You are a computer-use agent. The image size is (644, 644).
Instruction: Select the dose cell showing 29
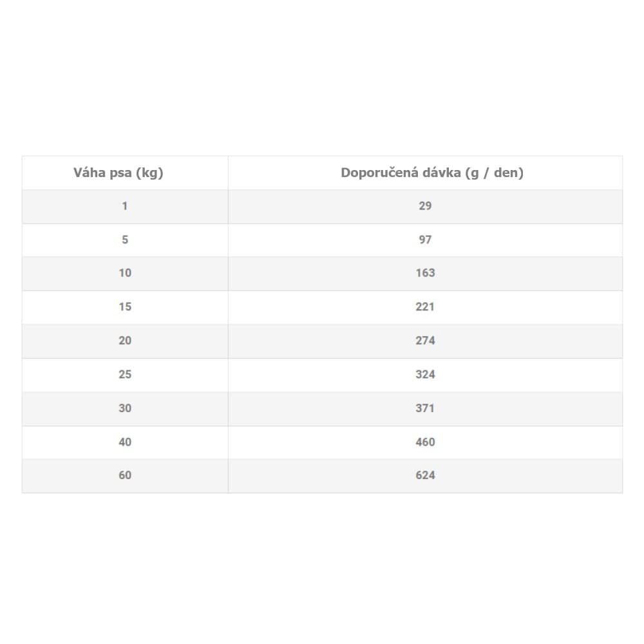(x=425, y=206)
